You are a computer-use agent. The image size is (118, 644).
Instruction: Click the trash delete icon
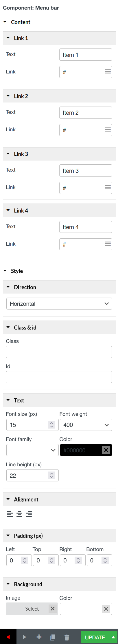[x=67, y=637]
